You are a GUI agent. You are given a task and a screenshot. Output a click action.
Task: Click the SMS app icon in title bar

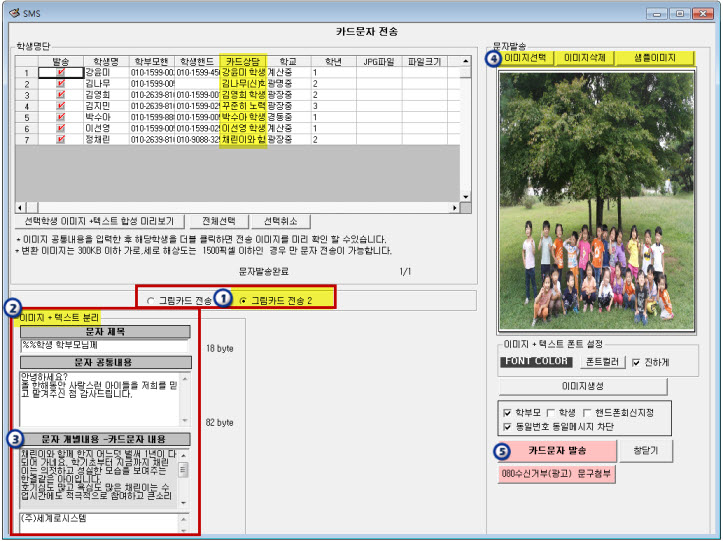15,12
